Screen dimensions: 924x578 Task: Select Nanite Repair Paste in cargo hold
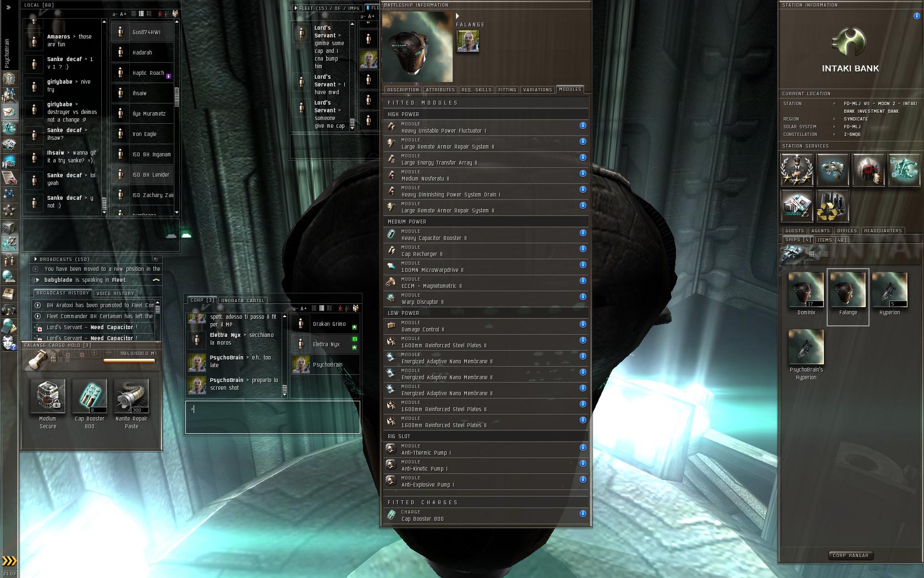[131, 404]
